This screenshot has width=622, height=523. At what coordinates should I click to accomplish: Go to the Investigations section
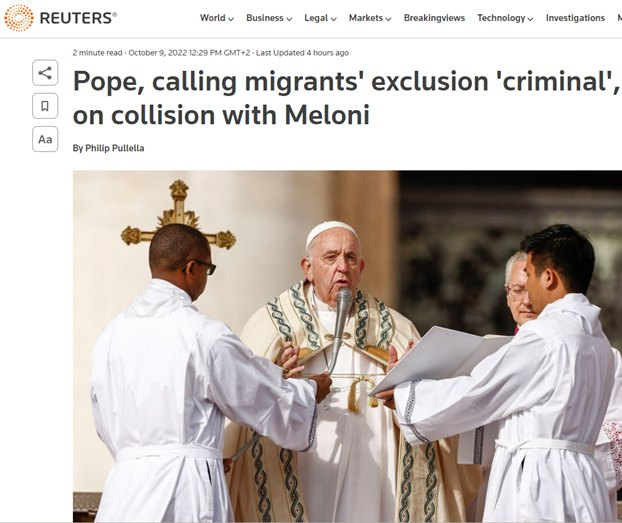[575, 18]
